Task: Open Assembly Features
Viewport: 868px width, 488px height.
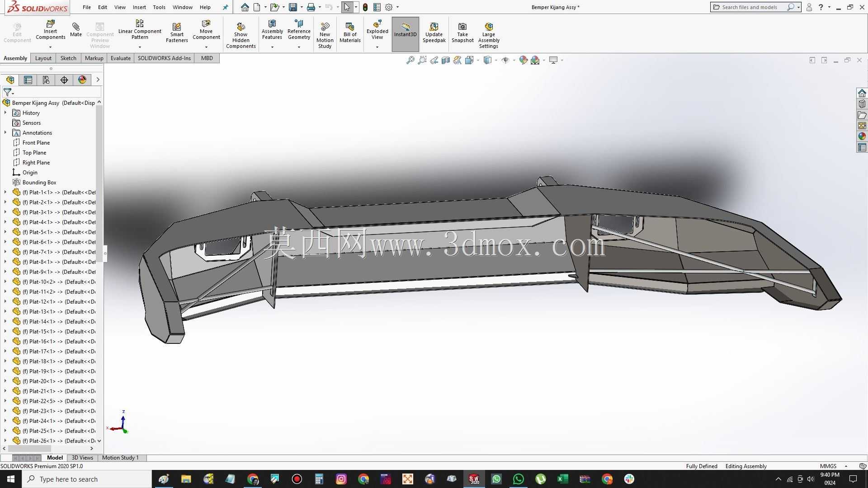Action: [272, 30]
